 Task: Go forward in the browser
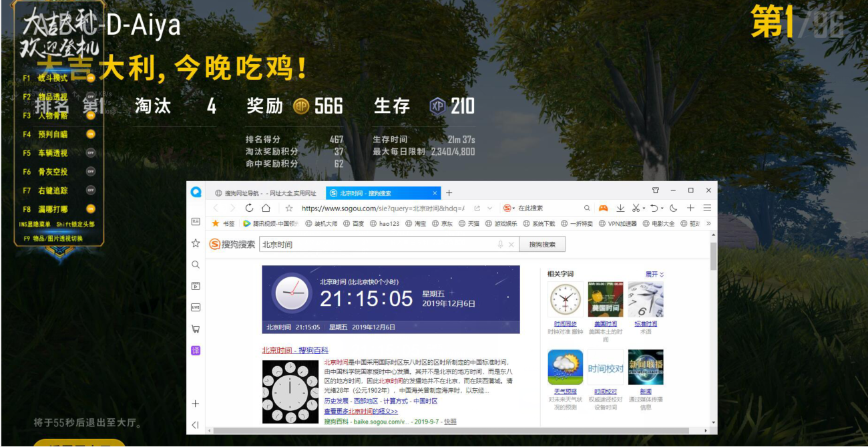coord(232,208)
